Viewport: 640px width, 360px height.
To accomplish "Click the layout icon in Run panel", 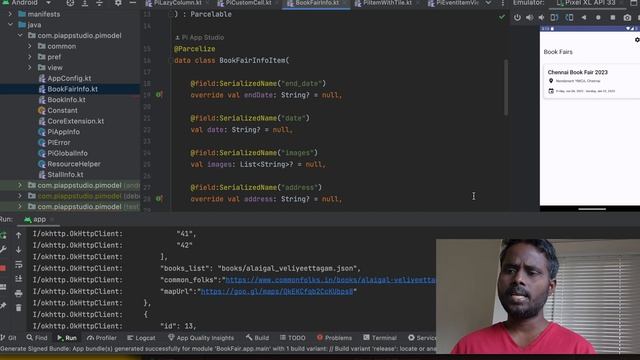I will click(x=3, y=287).
